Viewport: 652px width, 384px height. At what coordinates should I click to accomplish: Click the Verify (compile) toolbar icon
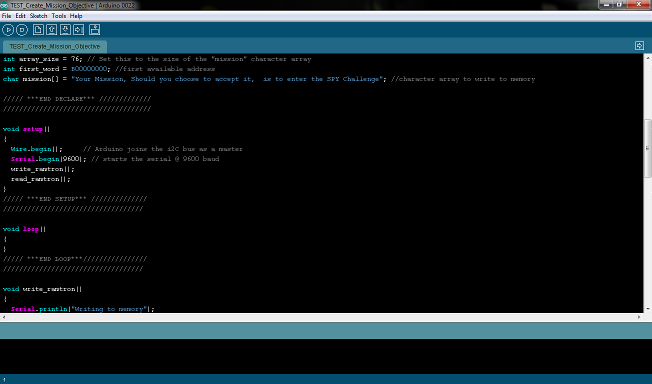pos(8,30)
